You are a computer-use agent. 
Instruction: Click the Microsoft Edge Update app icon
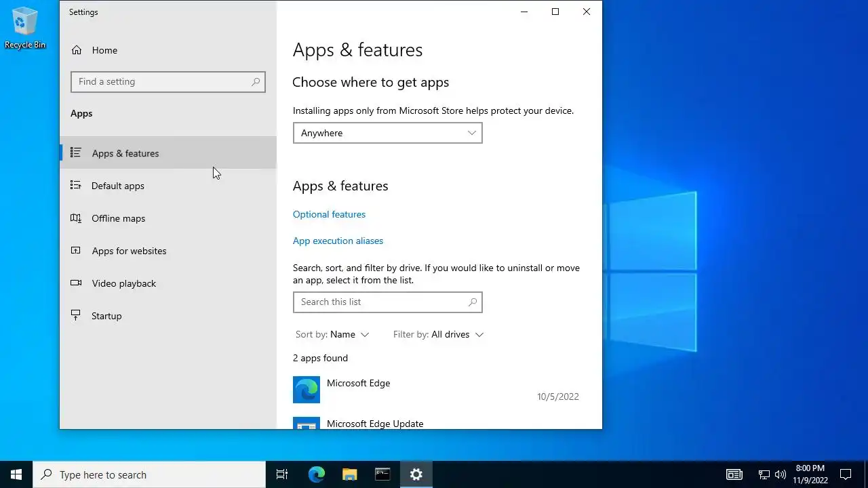(307, 423)
